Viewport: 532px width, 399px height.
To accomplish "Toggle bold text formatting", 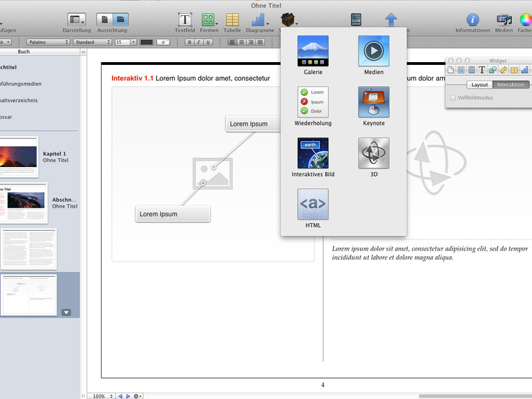I will coord(189,42).
